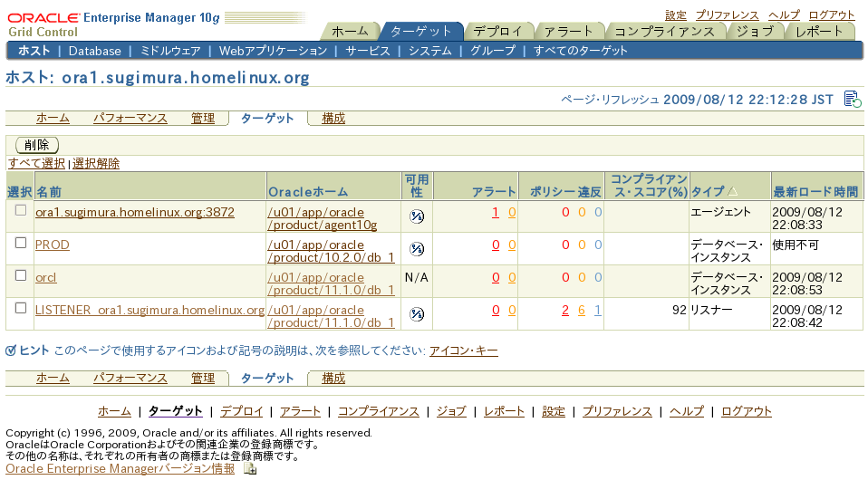Select Database in blue subnav
The height and width of the screenshot is (480, 868).
point(94,51)
